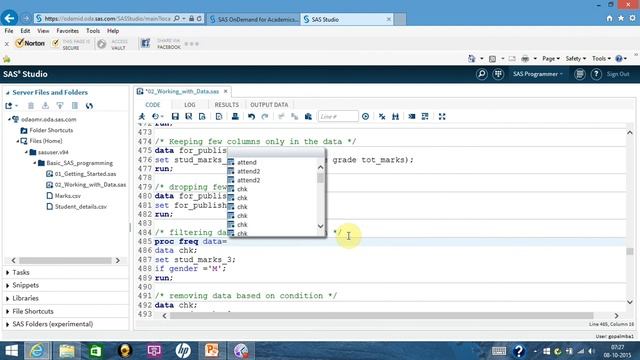Run the SAS program with the running-man icon
This screenshot has width=640, height=360.
(142, 117)
